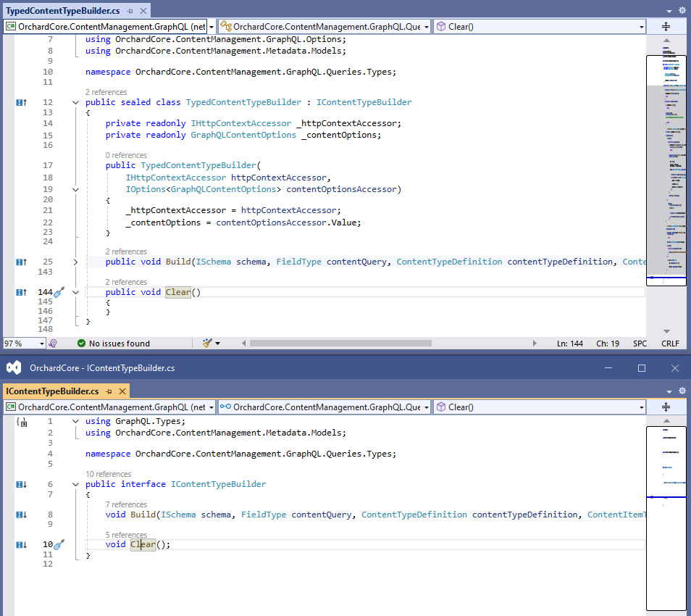Open the bottom editor's interface type navigation dropdown
Image resolution: width=691 pixels, height=616 pixels.
[x=324, y=407]
